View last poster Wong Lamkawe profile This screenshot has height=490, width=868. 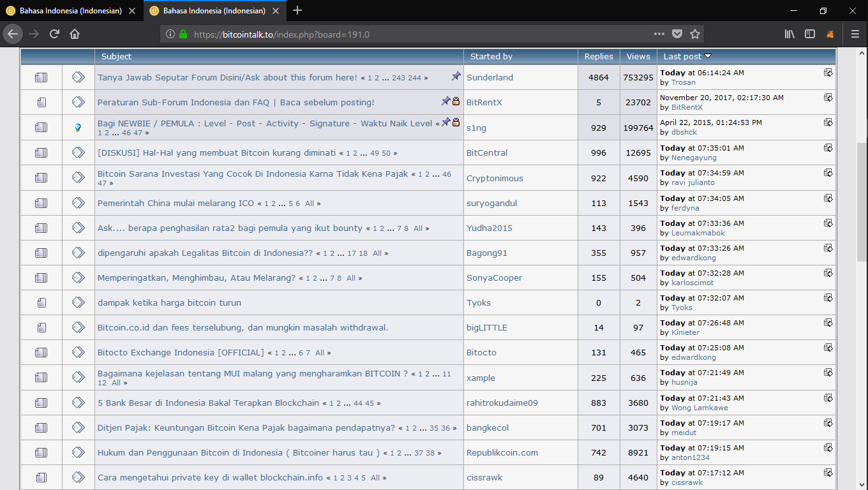tap(700, 408)
